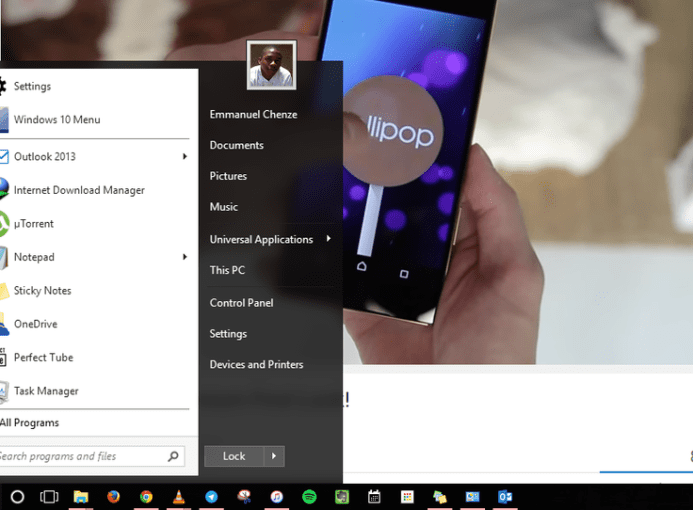Screen dimensions: 693x510
Task: Open Settings in the dark right-hand column
Action: [x=228, y=334]
